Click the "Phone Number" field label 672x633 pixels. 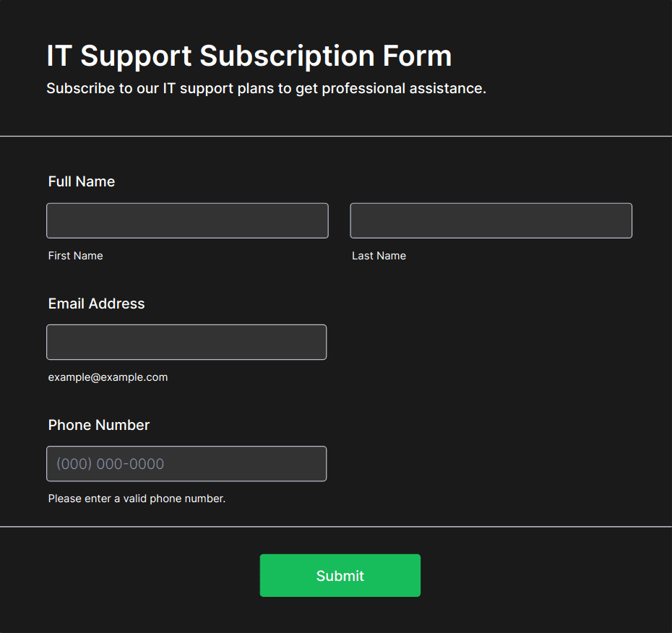(98, 425)
